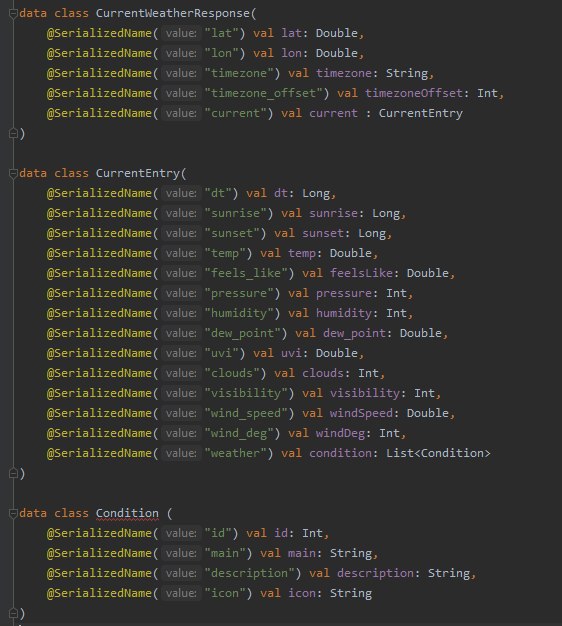Image resolution: width=562 pixels, height=626 pixels.
Task: Click the List<Condition> type
Action: 438,453
